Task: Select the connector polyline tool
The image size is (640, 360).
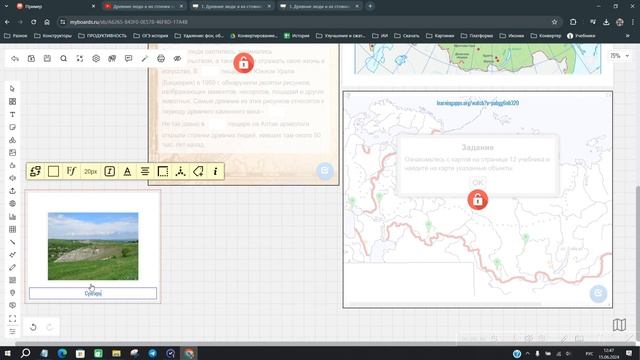Action: click(x=12, y=255)
